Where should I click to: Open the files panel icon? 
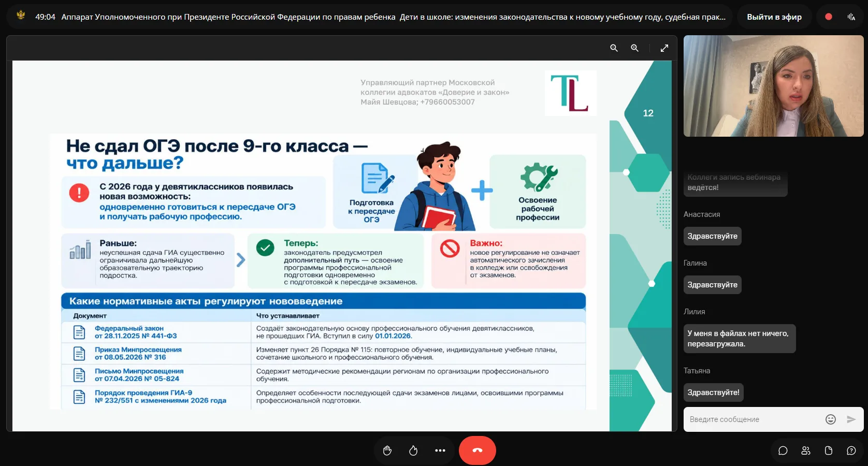[829, 450]
